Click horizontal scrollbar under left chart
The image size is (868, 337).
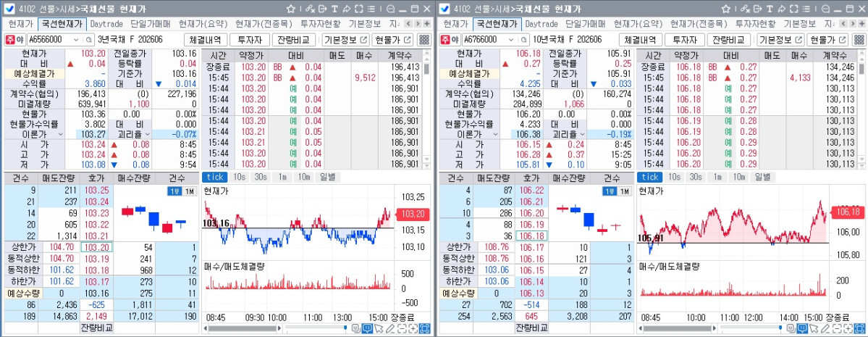[242, 328]
